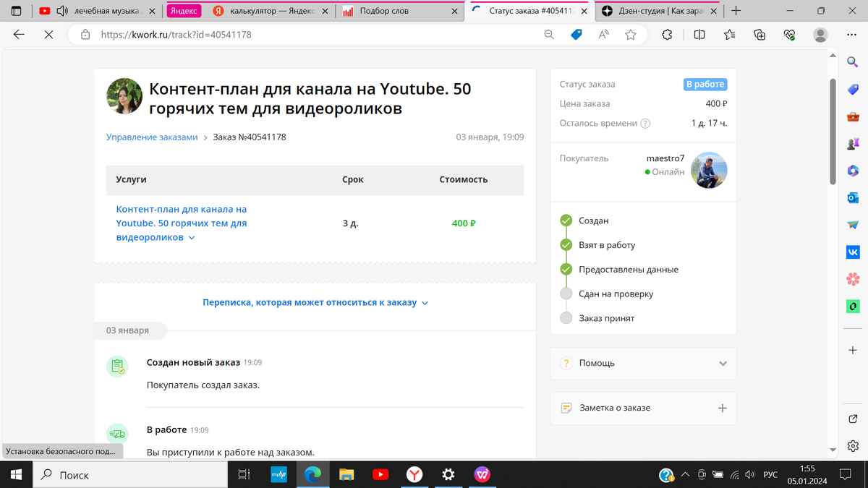Open Split screen view icon
868x488 pixels.
coord(699,34)
